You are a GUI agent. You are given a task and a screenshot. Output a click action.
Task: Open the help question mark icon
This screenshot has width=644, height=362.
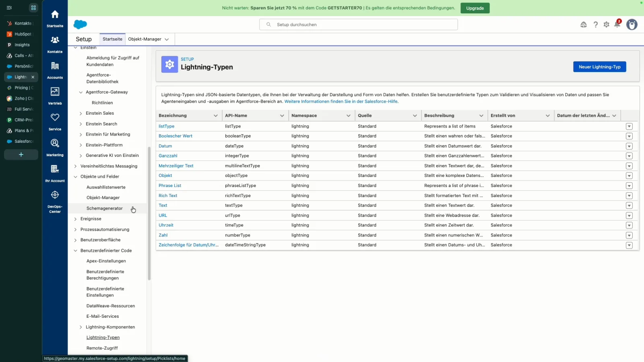pos(595,25)
